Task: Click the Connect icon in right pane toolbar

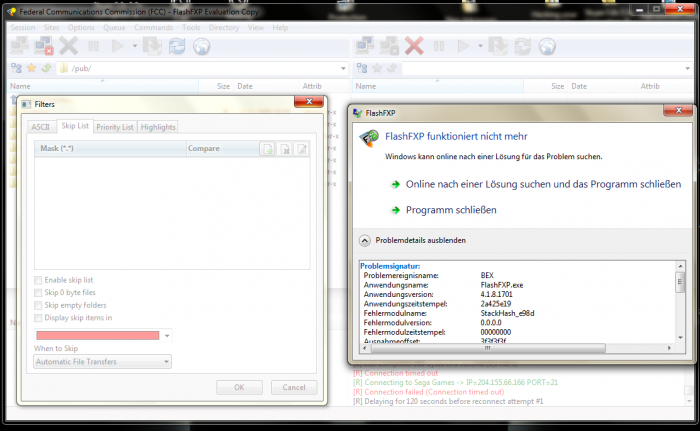Action: coord(365,46)
